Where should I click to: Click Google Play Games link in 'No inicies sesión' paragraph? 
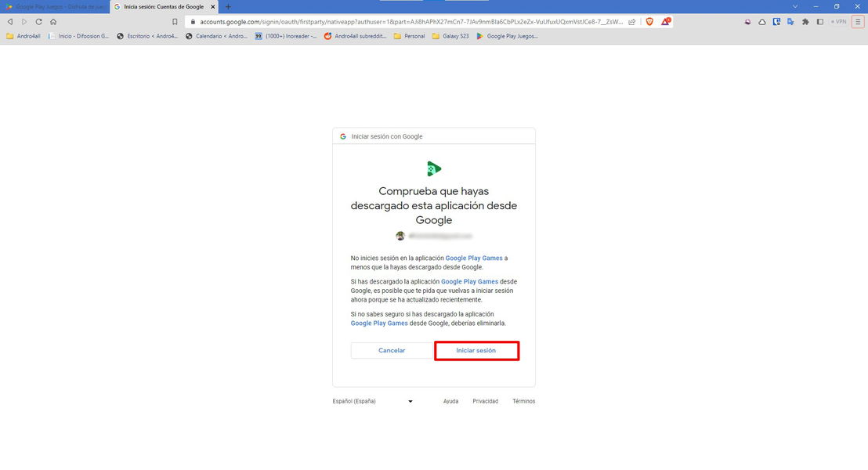[x=474, y=258]
